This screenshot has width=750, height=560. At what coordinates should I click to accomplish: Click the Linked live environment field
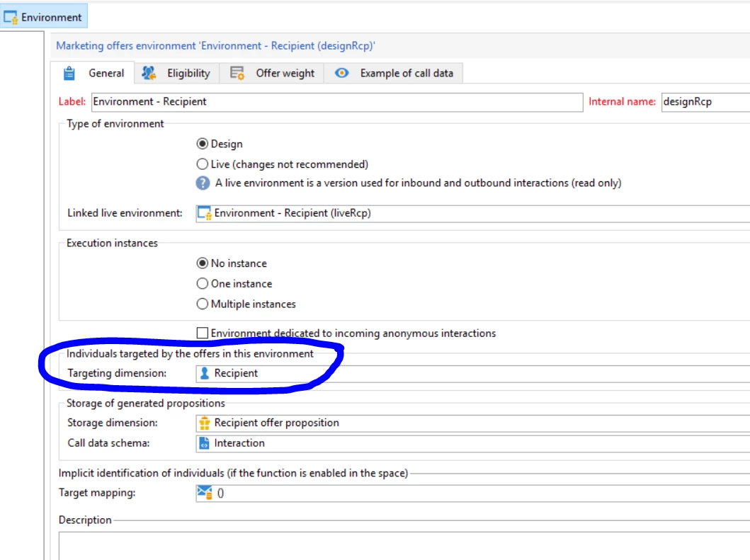tap(472, 213)
